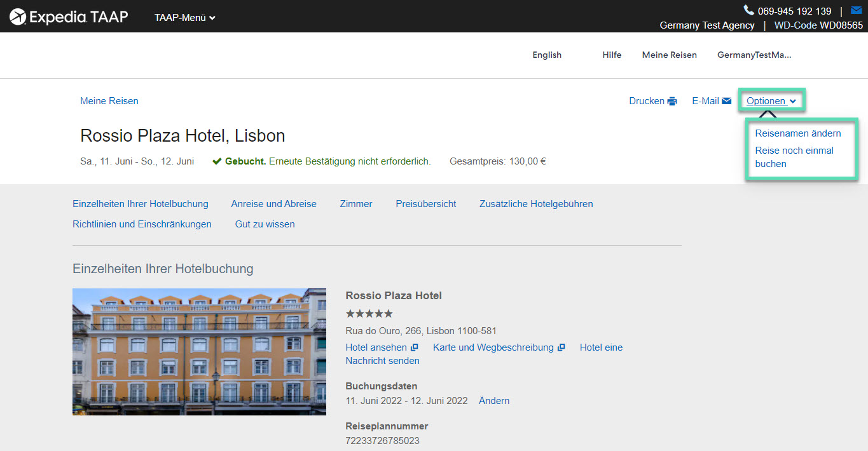Click the Expedia TAAP logo
This screenshot has height=451, width=868.
point(69,17)
